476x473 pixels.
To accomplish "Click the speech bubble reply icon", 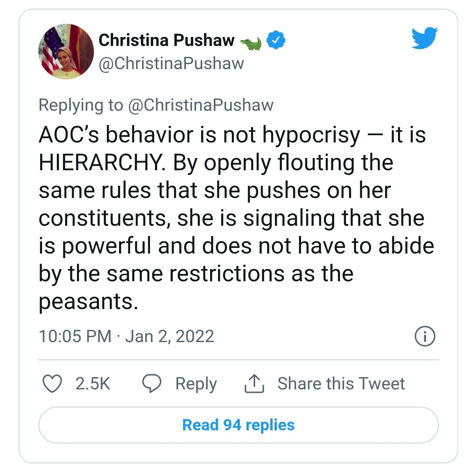I will coord(152,384).
